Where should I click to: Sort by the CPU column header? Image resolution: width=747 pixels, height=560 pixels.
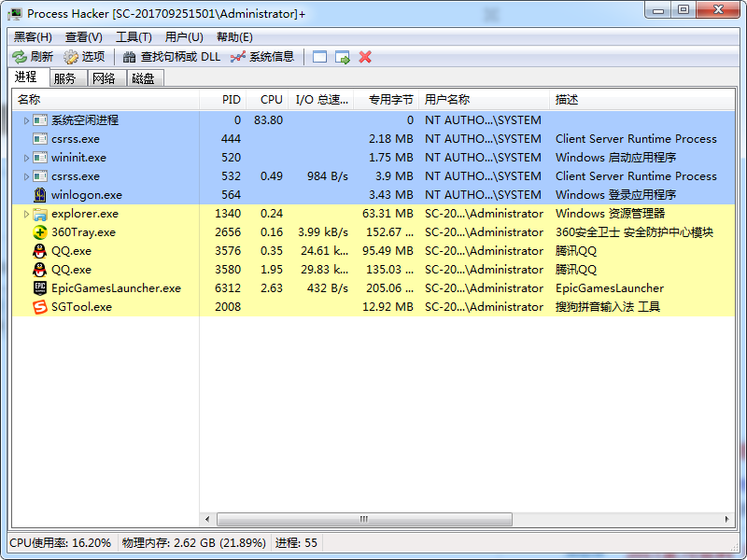pyautogui.click(x=271, y=100)
